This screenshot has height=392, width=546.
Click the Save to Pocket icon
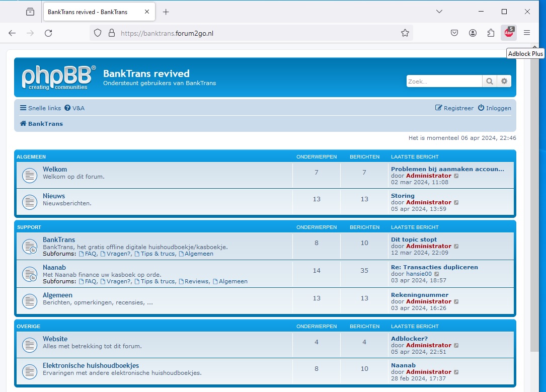454,33
